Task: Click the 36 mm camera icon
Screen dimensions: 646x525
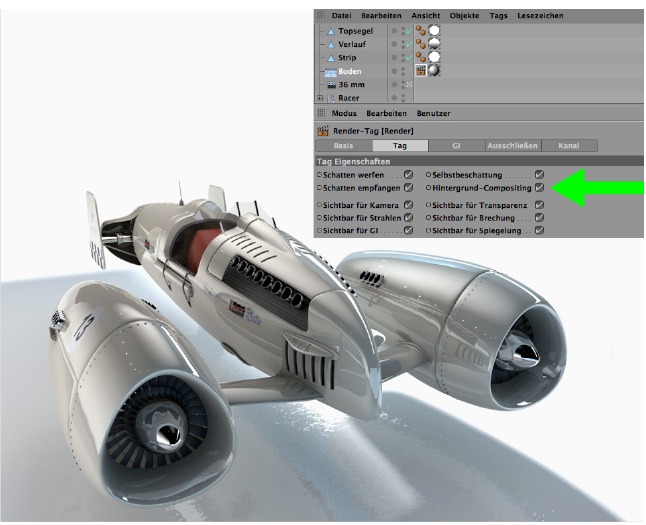Action: click(x=331, y=84)
